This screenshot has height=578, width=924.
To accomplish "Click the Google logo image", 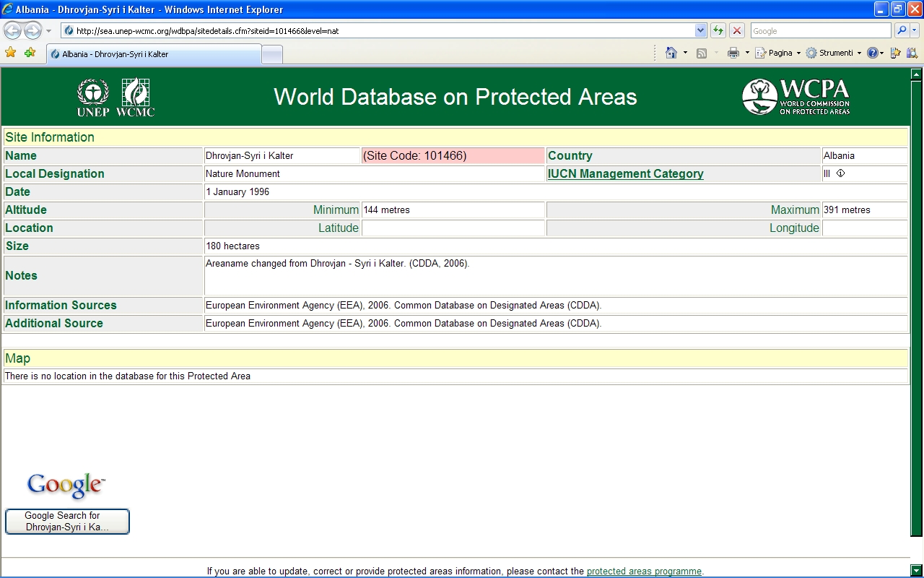I will (66, 486).
